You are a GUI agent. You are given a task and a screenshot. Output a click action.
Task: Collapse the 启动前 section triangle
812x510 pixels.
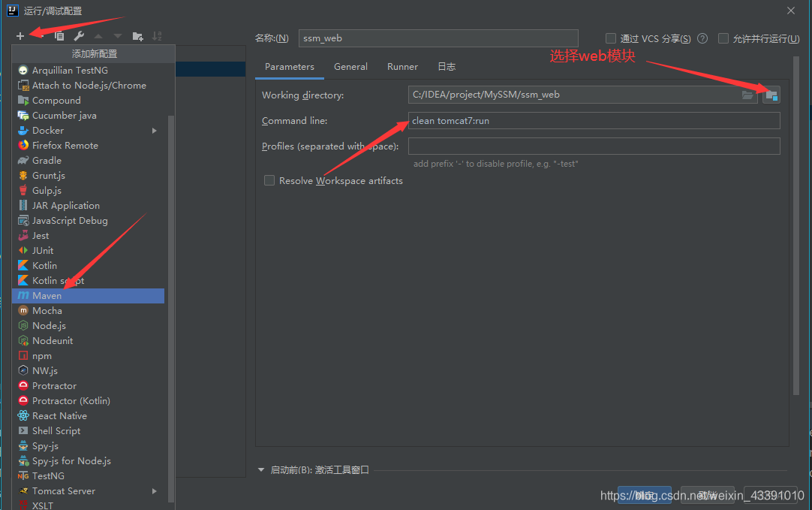tap(261, 470)
